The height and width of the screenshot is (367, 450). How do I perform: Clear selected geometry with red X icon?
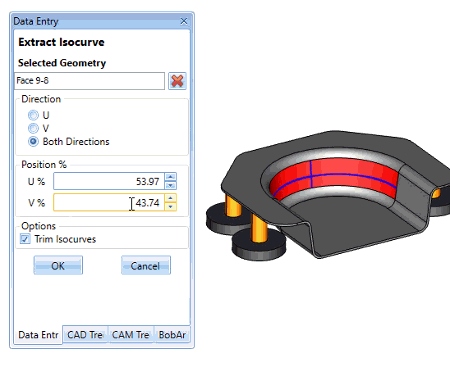[177, 81]
